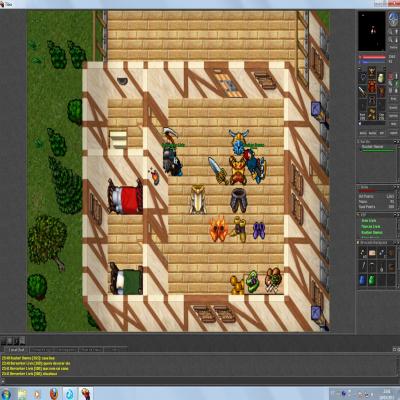Collapse the Skills panel

[x=395, y=187]
